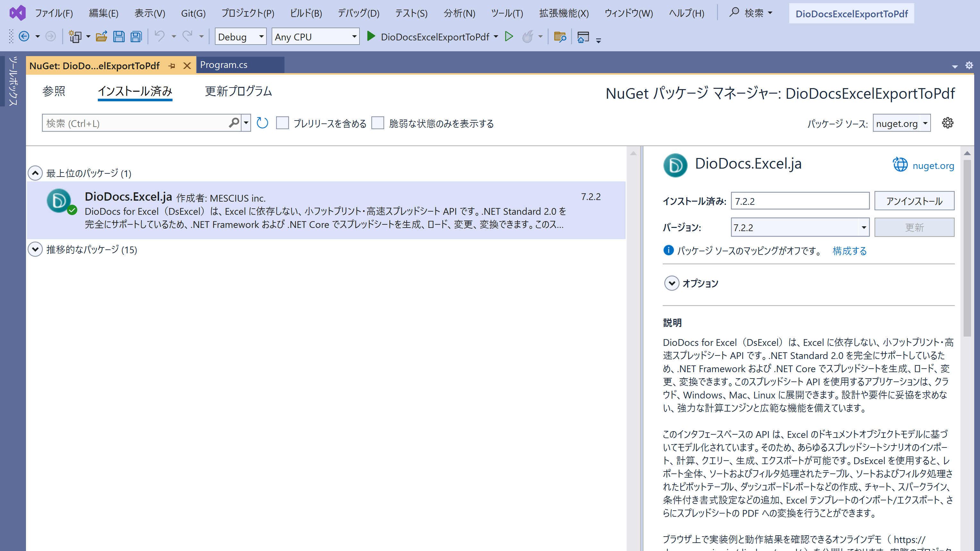Click the details pane scrollbar thumb
The height and width of the screenshot is (551, 980).
(967, 248)
